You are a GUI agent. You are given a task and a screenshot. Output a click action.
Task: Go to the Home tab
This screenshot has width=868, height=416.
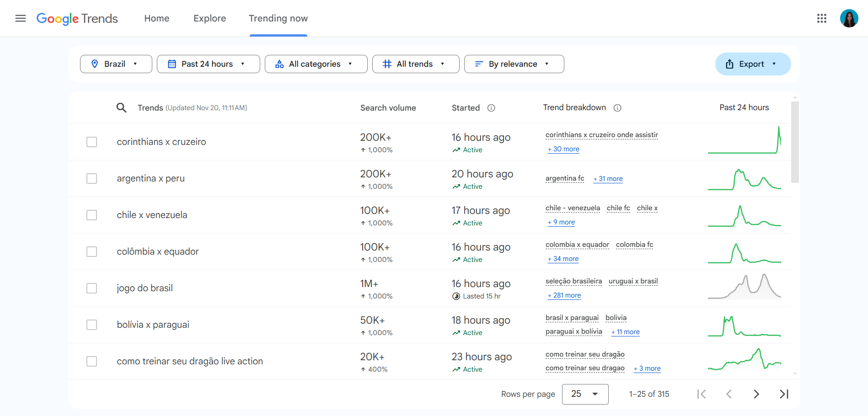point(157,18)
